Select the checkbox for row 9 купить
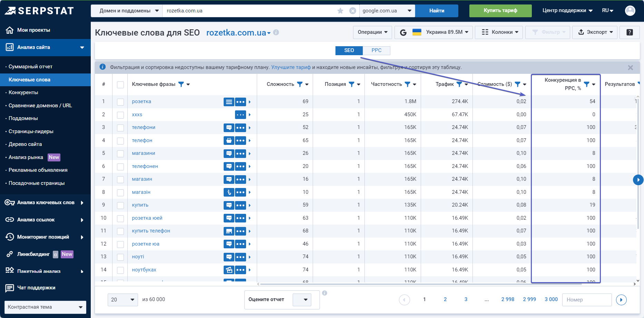644x318 pixels. tap(120, 205)
